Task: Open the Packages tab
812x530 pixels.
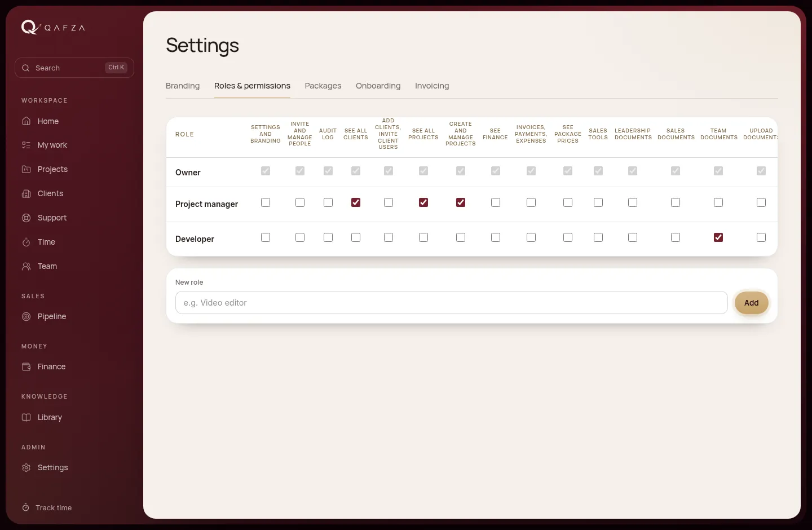Action: click(x=323, y=86)
